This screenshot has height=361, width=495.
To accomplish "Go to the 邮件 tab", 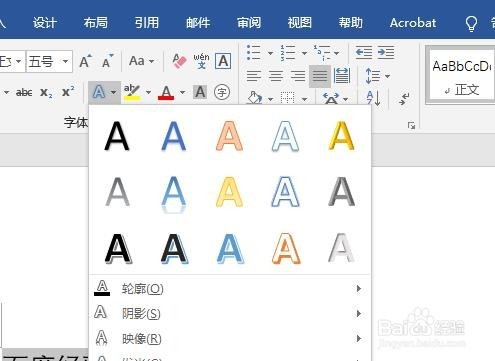I will (x=198, y=23).
